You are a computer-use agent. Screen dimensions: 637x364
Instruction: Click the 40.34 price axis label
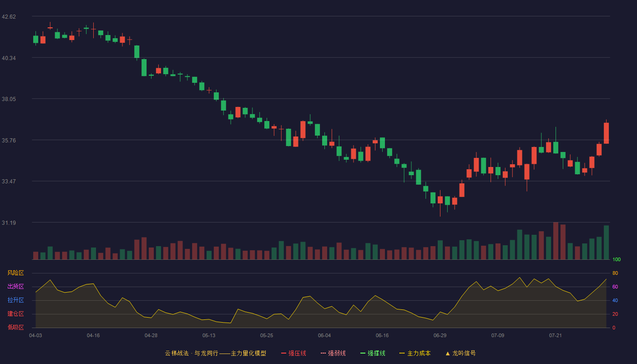[9, 58]
